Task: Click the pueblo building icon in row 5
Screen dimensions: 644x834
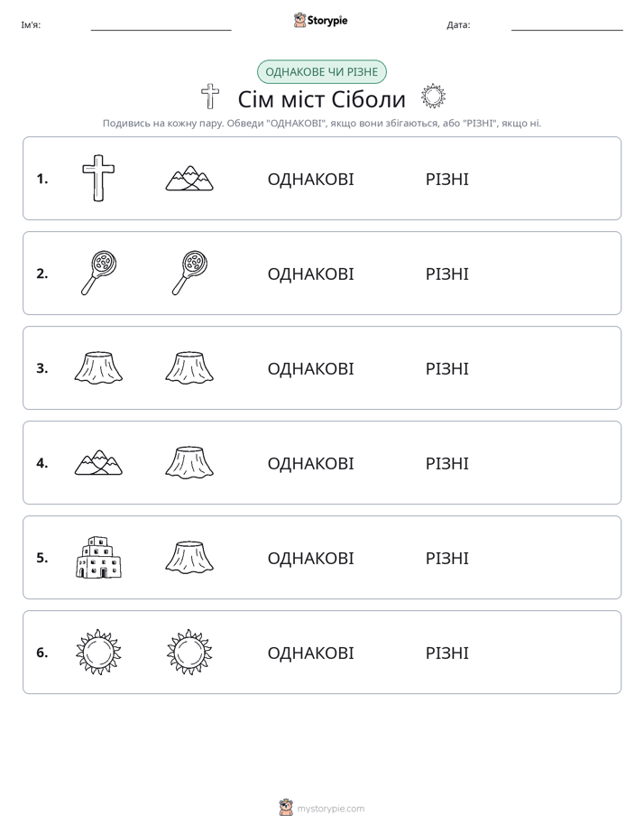Action: 98,557
